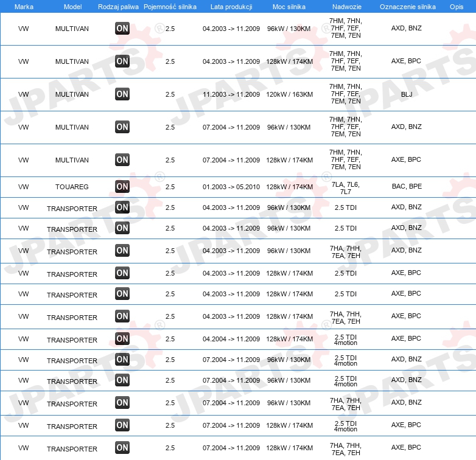Click ON badge for Multivan 04.2003 96kW row
Viewport: 476px width, 460px height.
122,29
